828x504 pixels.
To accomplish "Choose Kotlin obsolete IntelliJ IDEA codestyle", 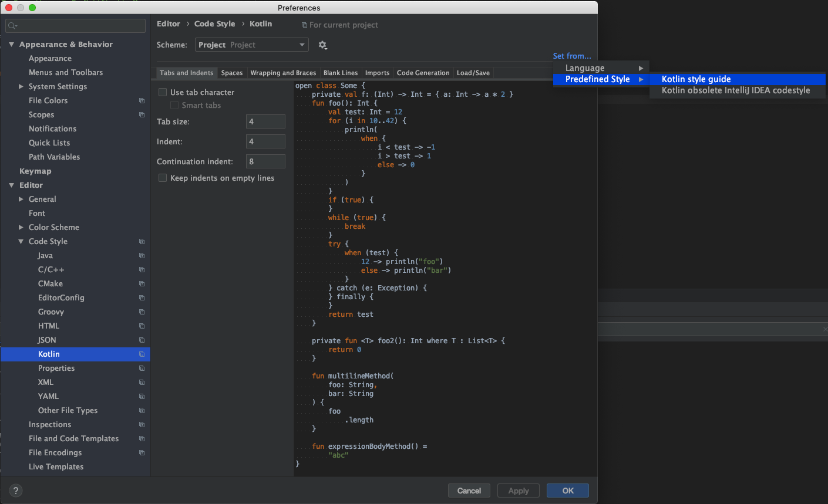I will (738, 90).
